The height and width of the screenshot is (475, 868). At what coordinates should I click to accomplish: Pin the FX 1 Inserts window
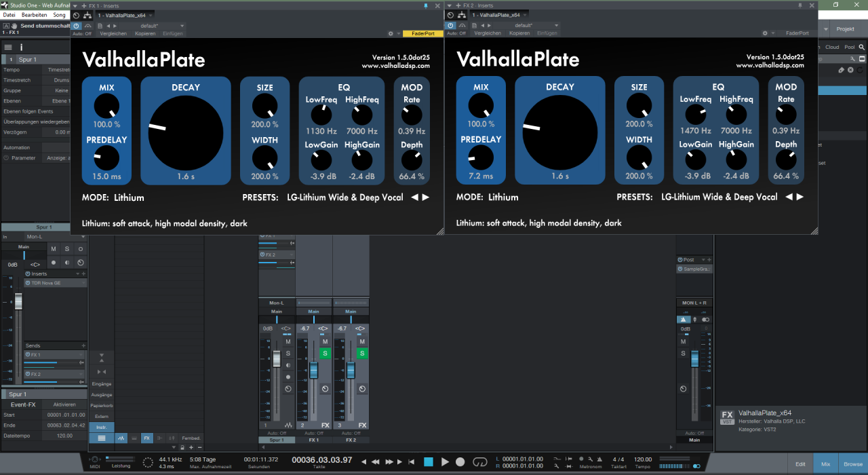pos(426,5)
